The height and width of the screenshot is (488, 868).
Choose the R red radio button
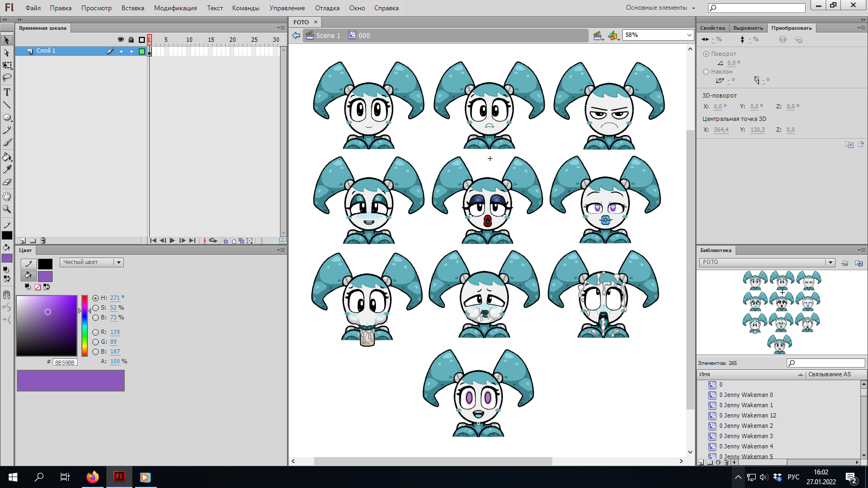(x=95, y=332)
